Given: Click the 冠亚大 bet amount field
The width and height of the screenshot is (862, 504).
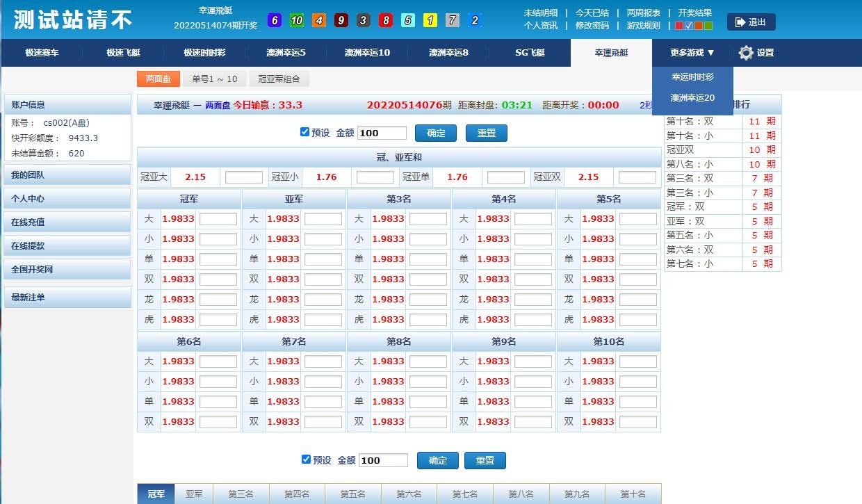Looking at the screenshot, I should tap(244, 177).
